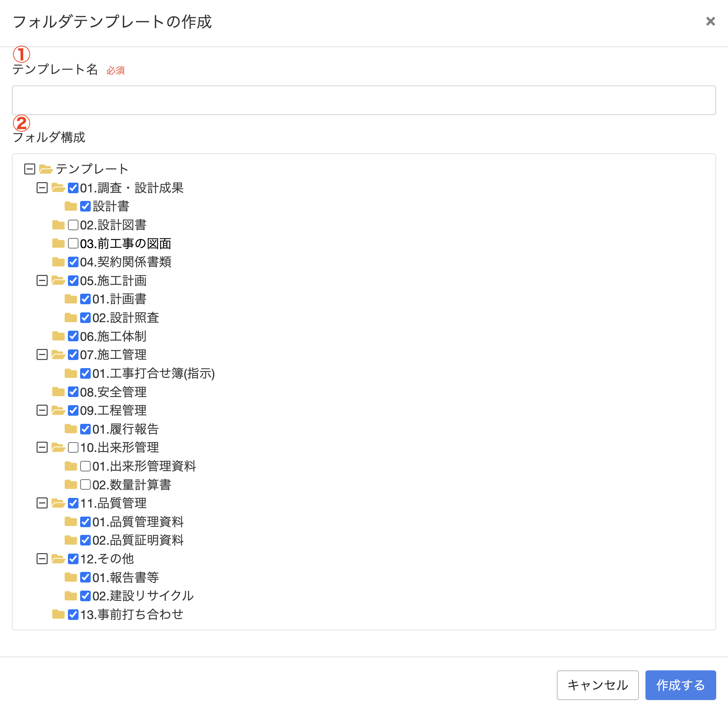The image size is (728, 709).
Task: Collapse the 07.施工管理 node
Action: [42, 355]
